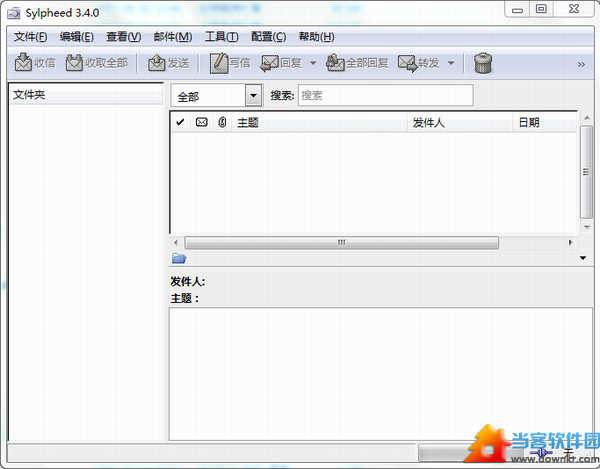The image size is (600, 469).
Task: Open the 工具(T) menu
Action: pos(222,37)
